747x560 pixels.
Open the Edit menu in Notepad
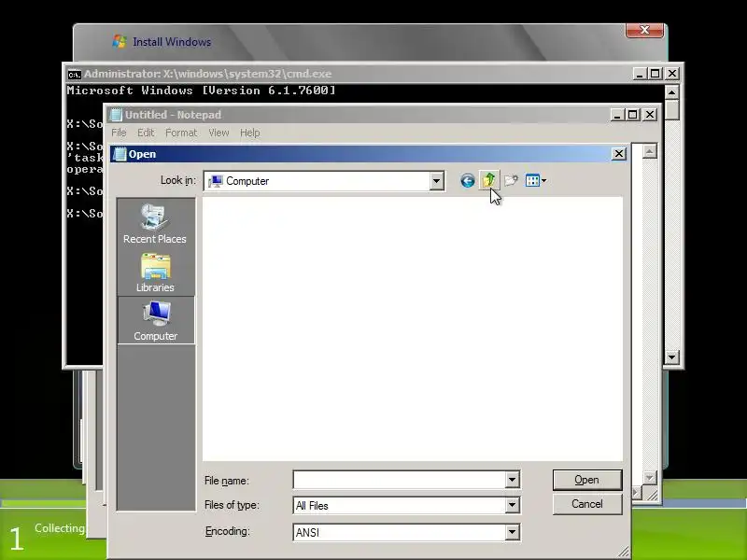point(146,133)
